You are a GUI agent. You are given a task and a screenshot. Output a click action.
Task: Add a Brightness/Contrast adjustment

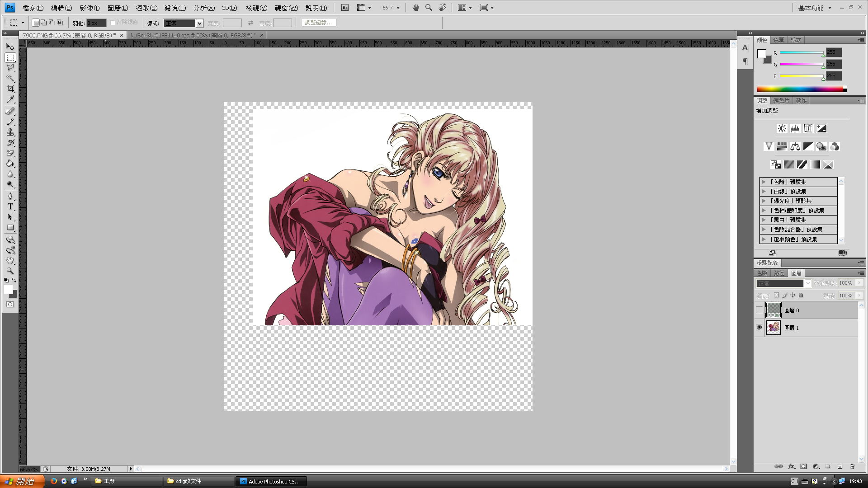pyautogui.click(x=782, y=128)
